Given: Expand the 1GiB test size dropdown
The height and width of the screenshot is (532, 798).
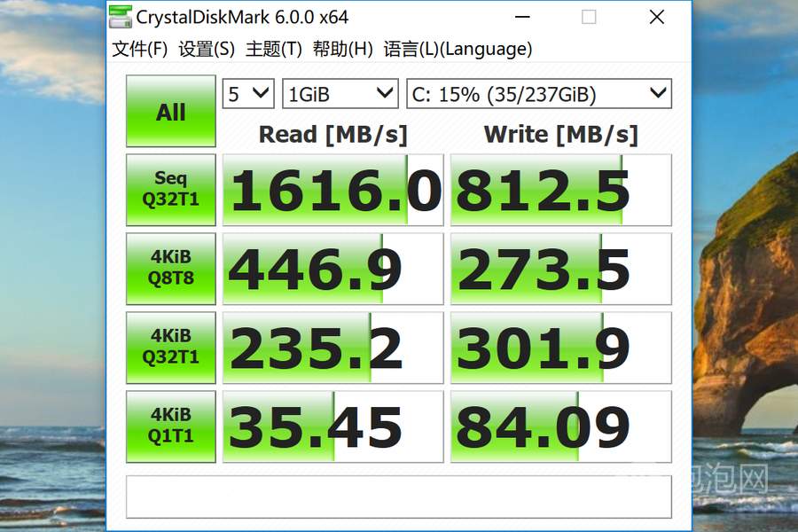Looking at the screenshot, I should coord(340,94).
